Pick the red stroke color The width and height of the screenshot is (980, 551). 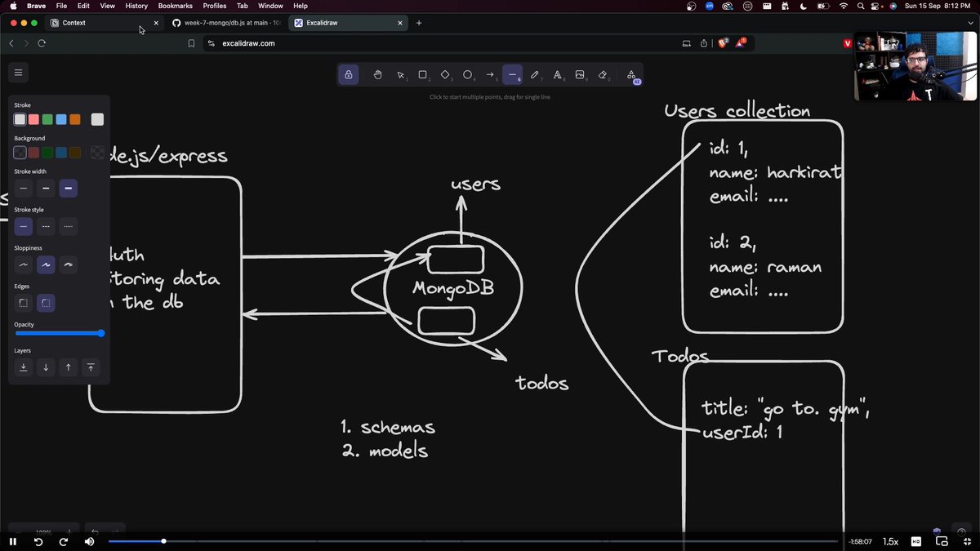[33, 119]
